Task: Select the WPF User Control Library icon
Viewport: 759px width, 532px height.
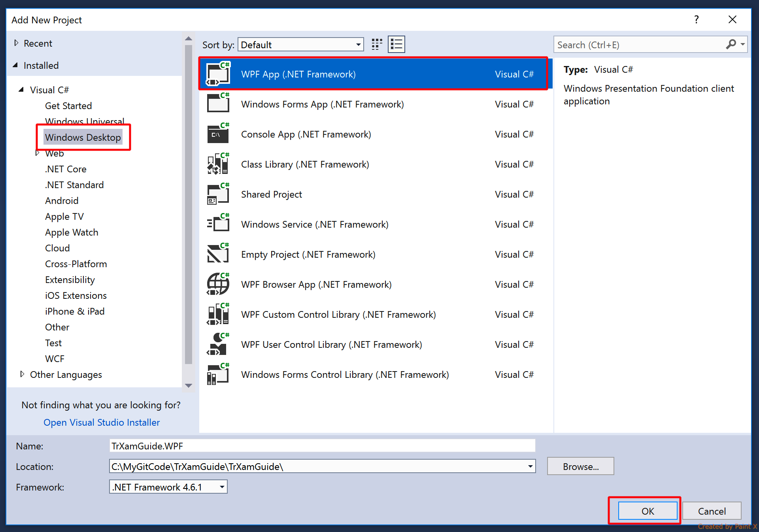Action: pyautogui.click(x=218, y=344)
